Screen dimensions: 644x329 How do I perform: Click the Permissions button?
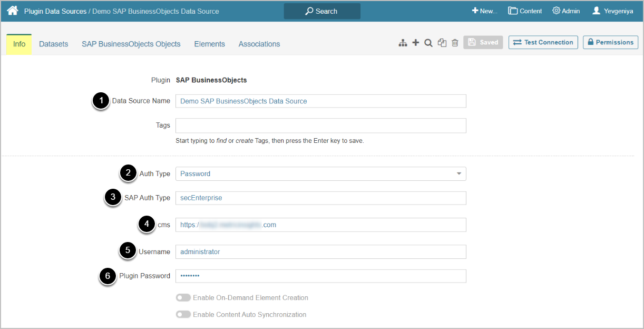click(x=610, y=42)
